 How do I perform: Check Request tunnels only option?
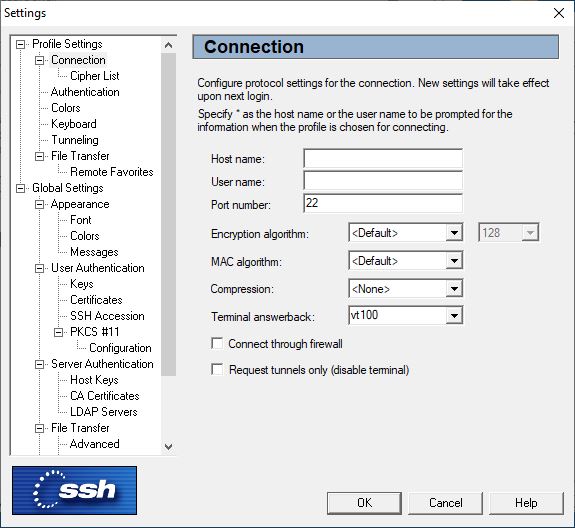coord(217,369)
